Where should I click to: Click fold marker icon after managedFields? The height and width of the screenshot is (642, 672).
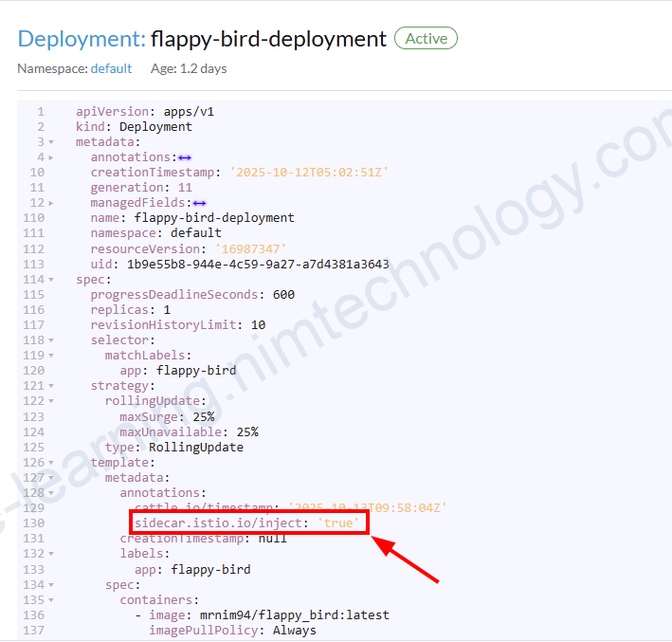pyautogui.click(x=199, y=203)
